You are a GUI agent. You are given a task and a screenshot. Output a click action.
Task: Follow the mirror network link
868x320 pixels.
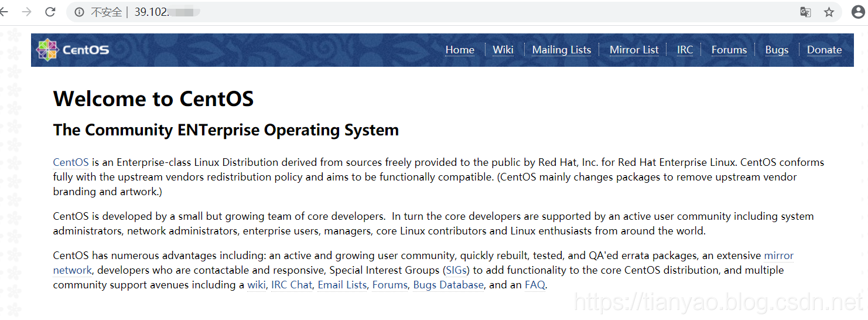(779, 256)
